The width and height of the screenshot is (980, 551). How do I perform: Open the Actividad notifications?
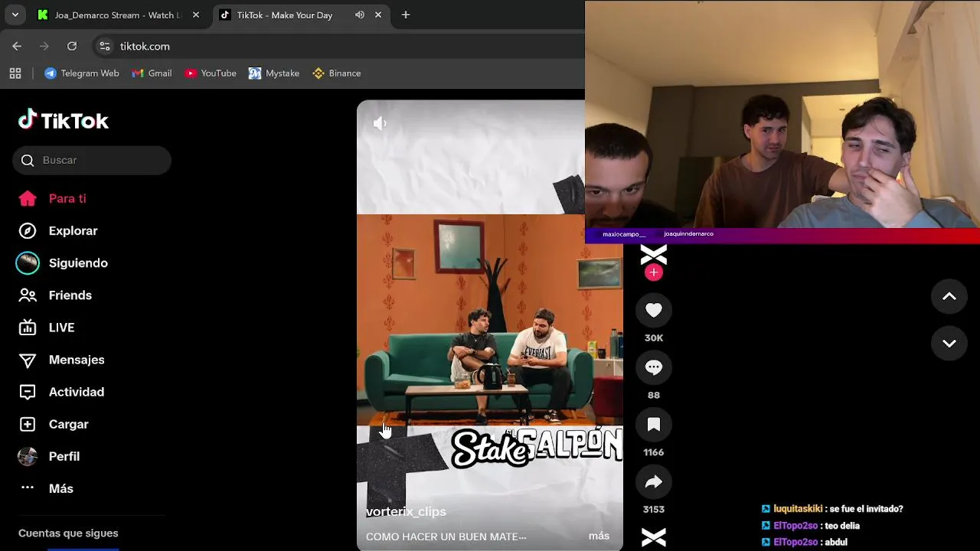77,392
